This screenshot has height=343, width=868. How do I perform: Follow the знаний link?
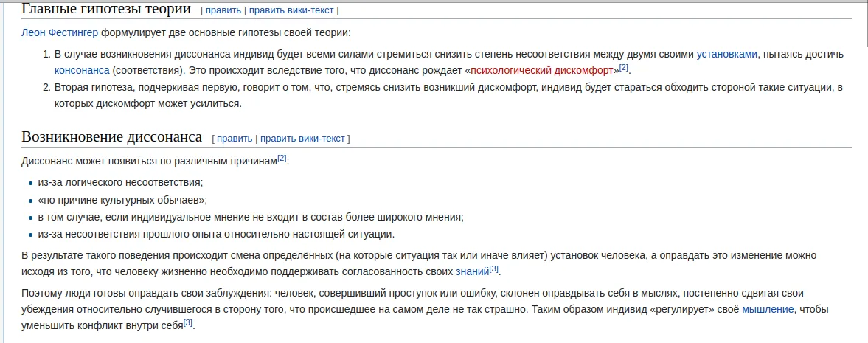[472, 271]
